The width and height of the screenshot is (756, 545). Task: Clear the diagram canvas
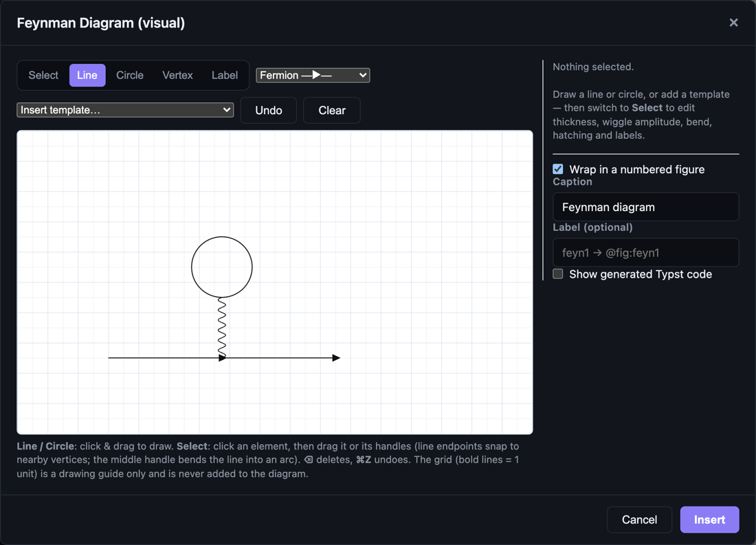click(332, 111)
